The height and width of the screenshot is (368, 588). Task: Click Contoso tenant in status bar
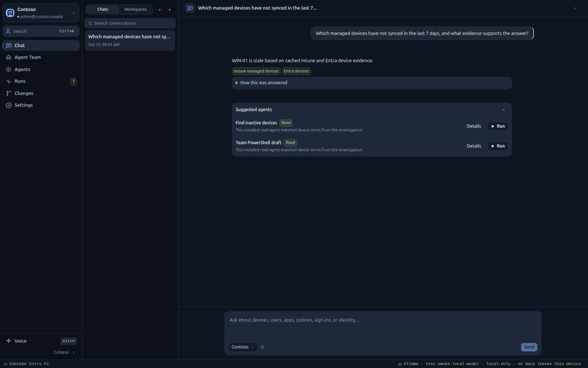[15, 364]
